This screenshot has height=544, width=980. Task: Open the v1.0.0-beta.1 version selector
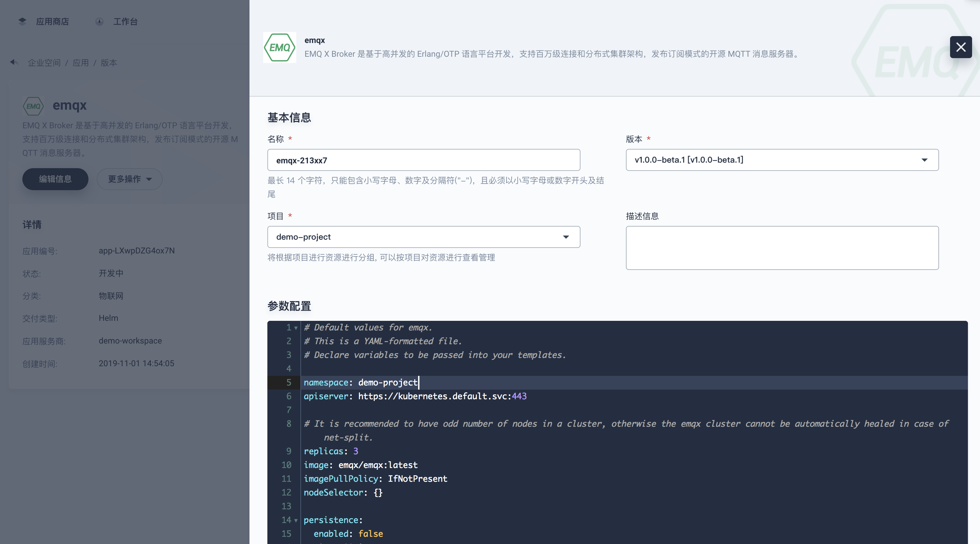pos(782,160)
